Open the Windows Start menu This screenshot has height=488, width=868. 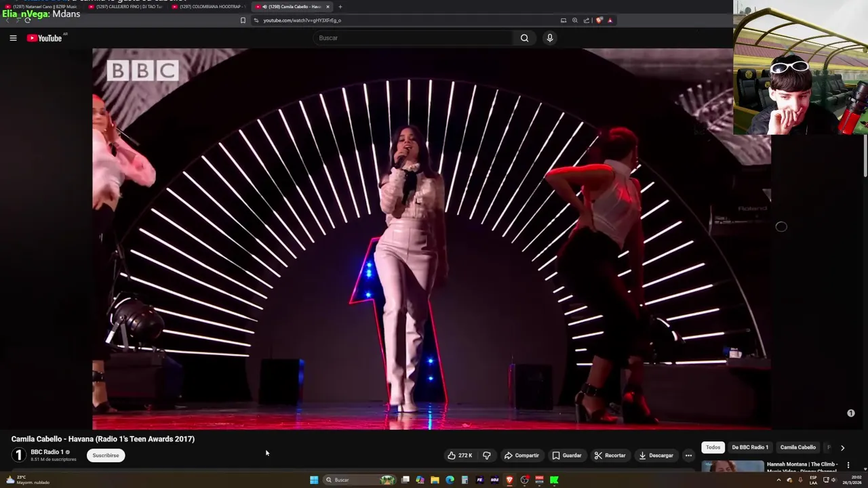click(314, 480)
